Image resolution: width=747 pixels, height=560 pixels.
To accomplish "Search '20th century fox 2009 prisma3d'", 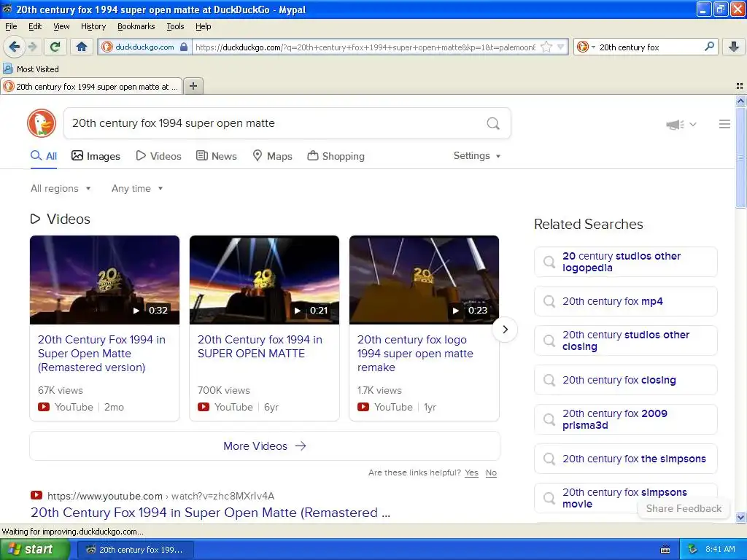I will (x=625, y=419).
